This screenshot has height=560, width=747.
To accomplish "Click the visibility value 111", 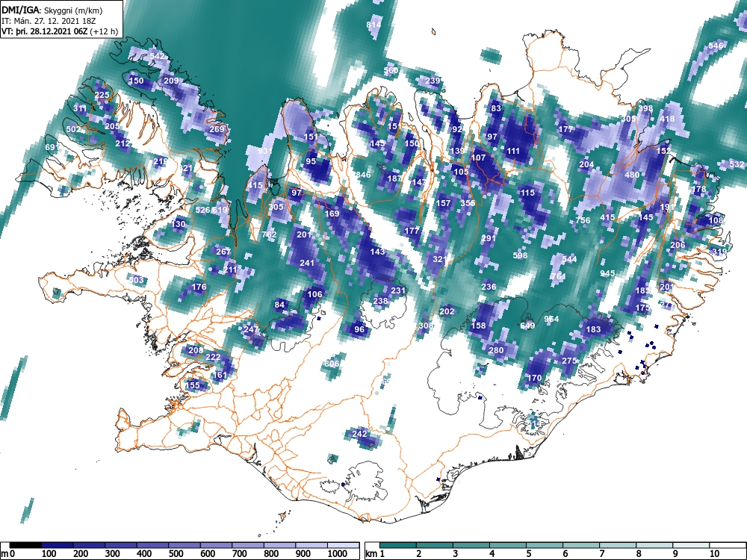I will point(513,151).
